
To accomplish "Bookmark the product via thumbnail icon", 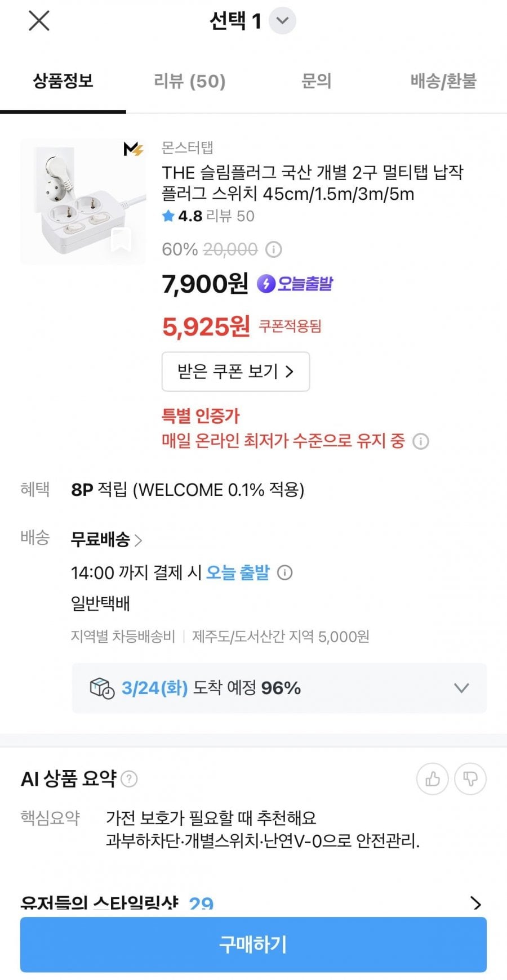I will pyautogui.click(x=121, y=239).
